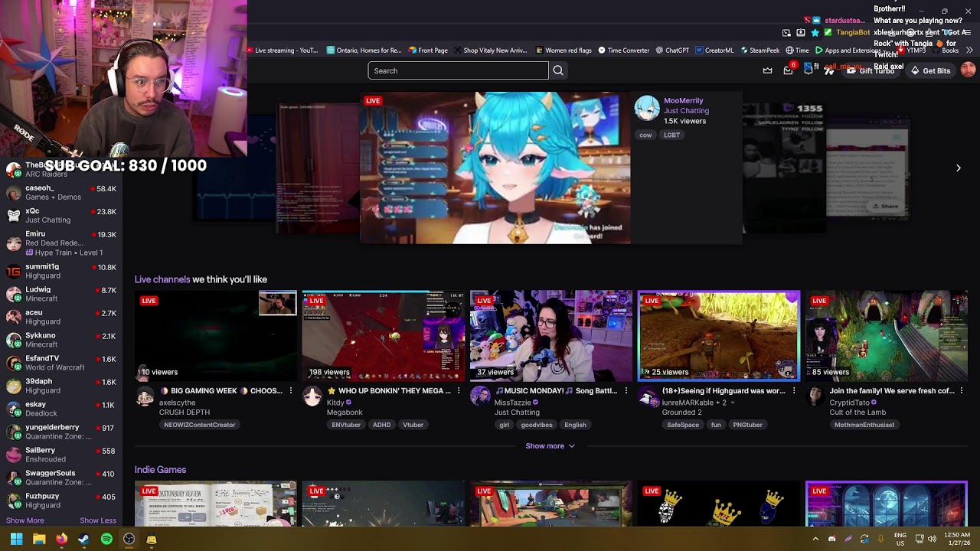
Task: Open options menu for BIG GAMING WEEK stream
Action: click(x=291, y=391)
